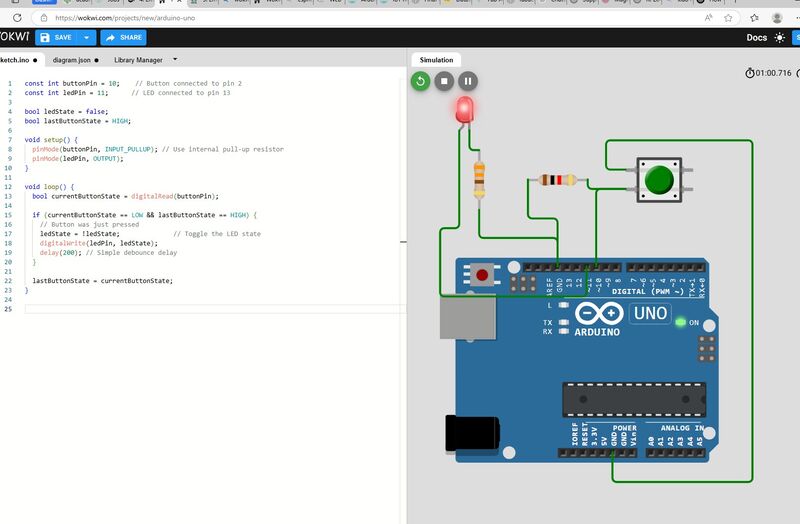Viewport: 800px width, 524px height.
Task: View site information lock icon
Action: [x=44, y=18]
